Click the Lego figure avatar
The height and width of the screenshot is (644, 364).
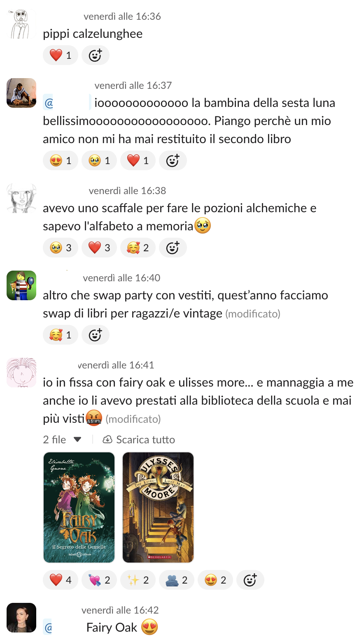coord(21,285)
